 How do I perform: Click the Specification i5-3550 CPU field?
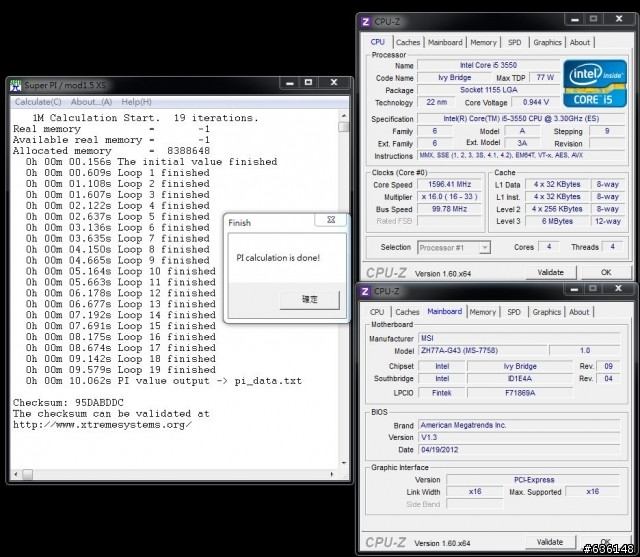click(521, 119)
